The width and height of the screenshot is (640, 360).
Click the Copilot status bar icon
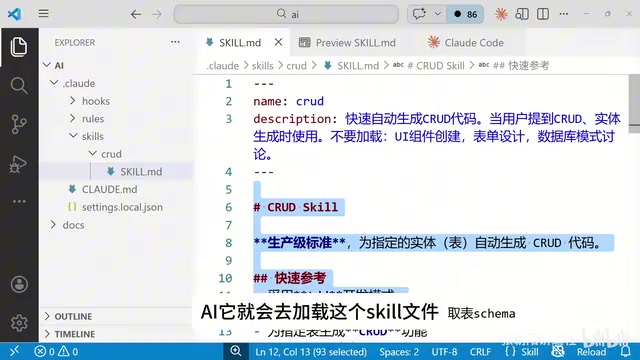pyautogui.click(x=558, y=351)
